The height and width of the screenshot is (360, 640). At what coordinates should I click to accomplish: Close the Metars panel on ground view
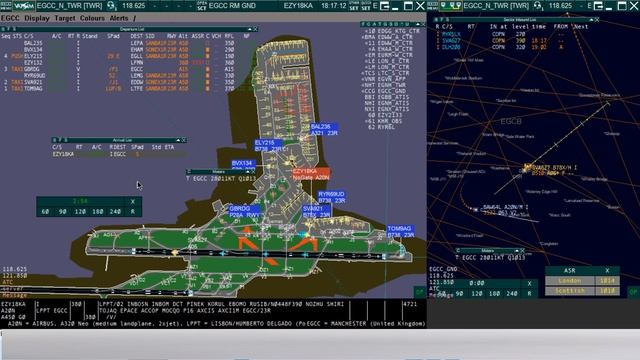click(253, 172)
